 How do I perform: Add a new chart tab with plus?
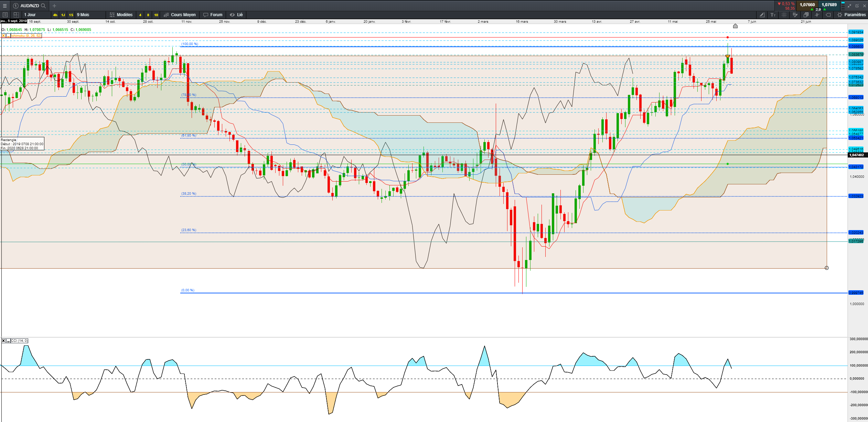coord(54,6)
